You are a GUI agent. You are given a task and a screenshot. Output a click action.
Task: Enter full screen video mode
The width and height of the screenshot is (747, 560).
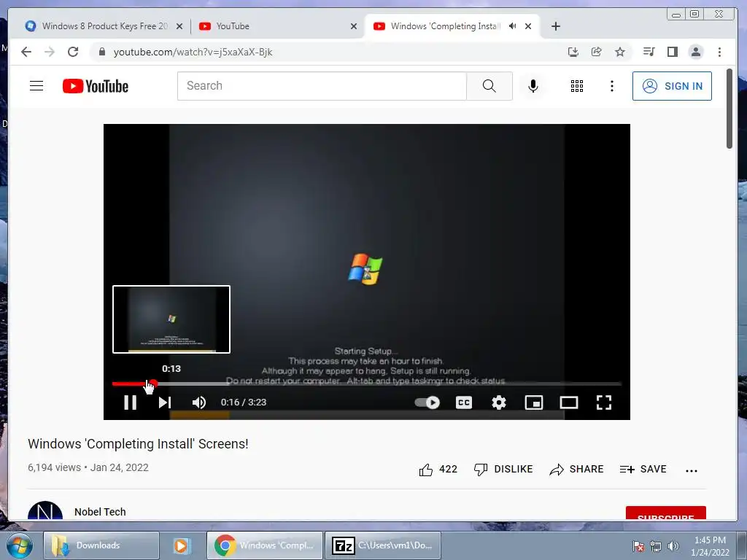603,402
